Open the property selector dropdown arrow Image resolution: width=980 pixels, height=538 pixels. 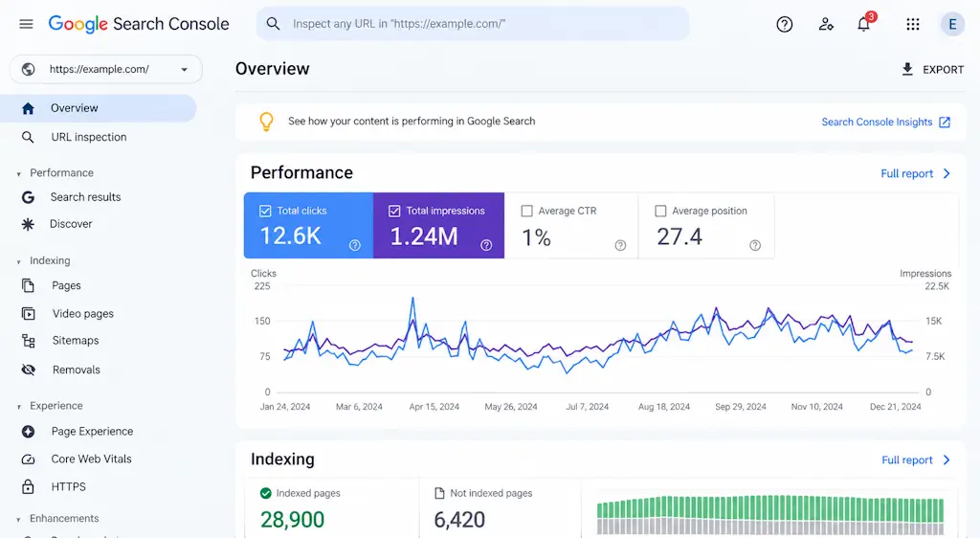(x=185, y=69)
